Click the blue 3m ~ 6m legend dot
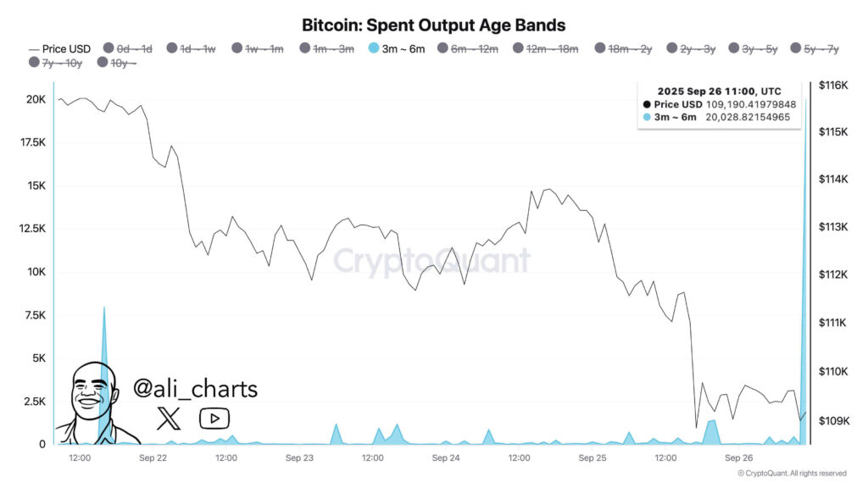Image resolution: width=868 pixels, height=488 pixels. tap(375, 49)
